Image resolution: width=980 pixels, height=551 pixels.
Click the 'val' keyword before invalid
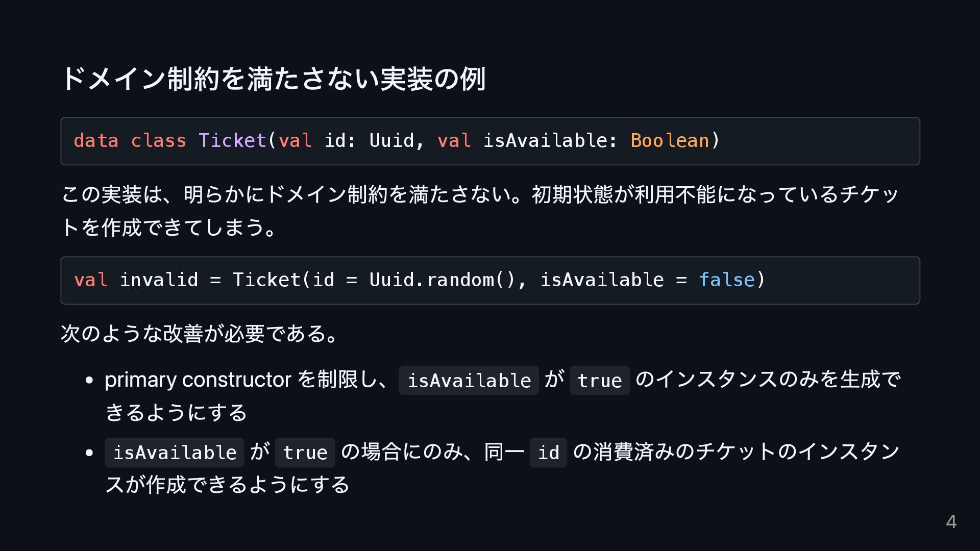(91, 280)
